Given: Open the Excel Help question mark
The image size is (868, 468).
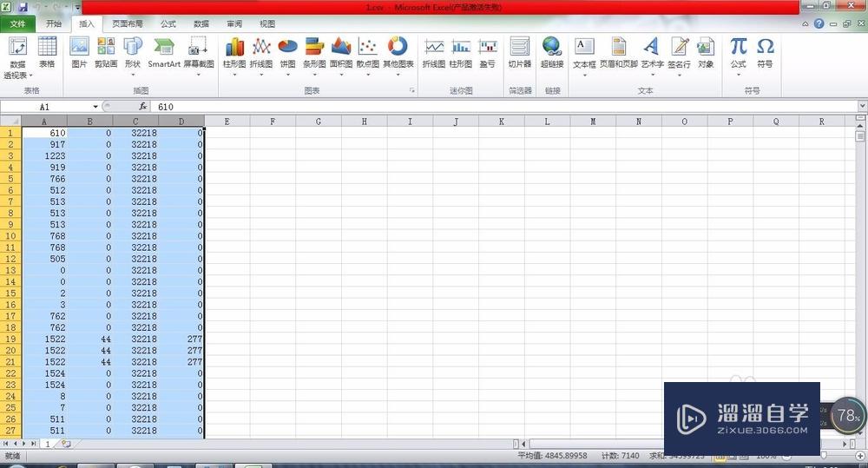Looking at the screenshot, I should pos(819,23).
